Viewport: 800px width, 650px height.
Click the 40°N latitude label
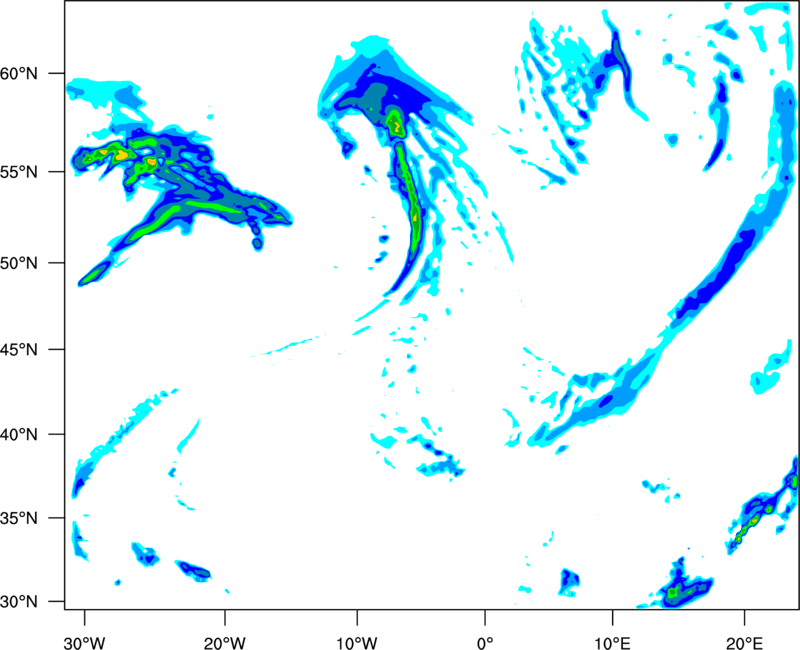19,434
